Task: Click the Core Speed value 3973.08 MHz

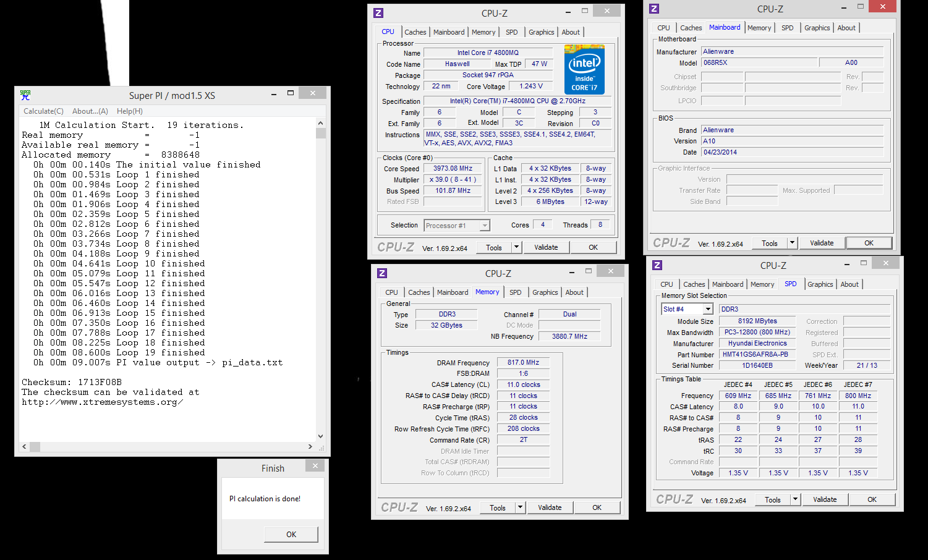Action: (x=453, y=168)
